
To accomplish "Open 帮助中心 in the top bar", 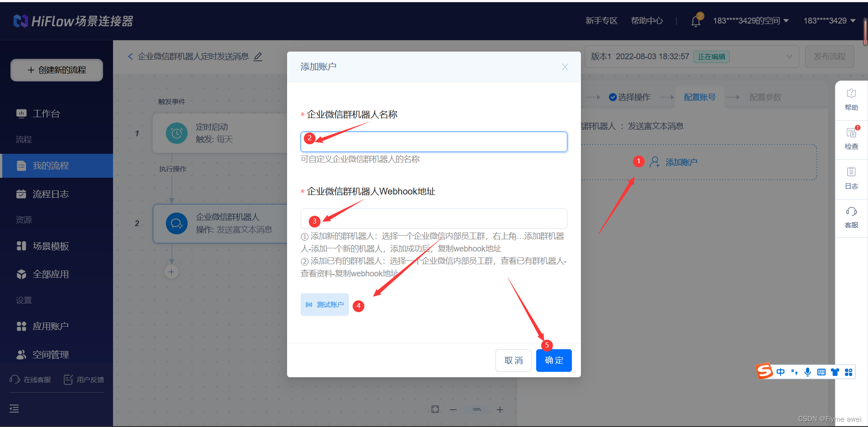I will point(647,21).
